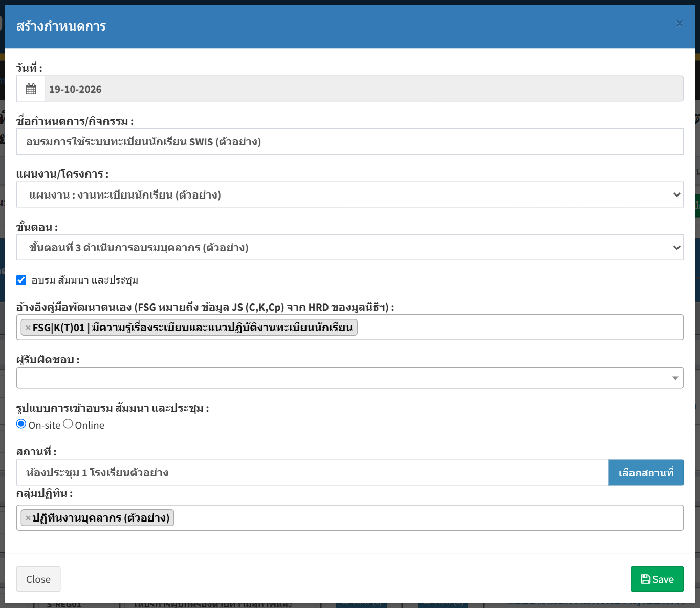Viewport: 700px width, 608px height.
Task: Click the Close button
Action: (38, 579)
